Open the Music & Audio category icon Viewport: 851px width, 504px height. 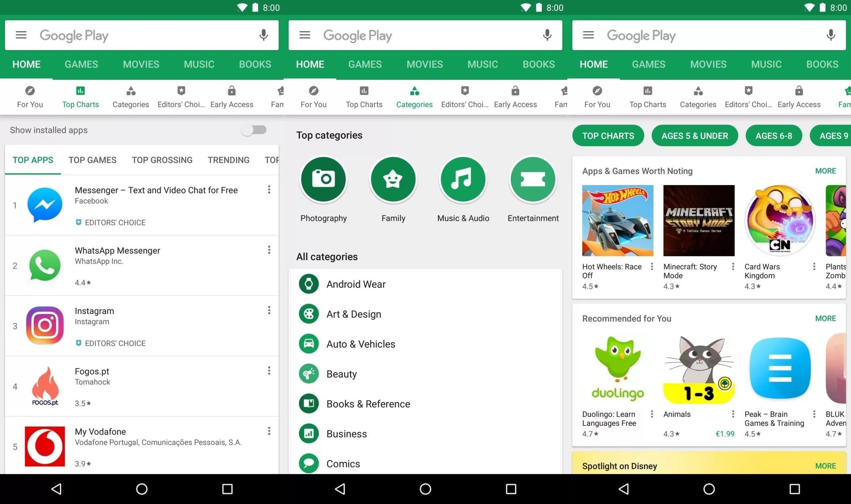[x=463, y=179]
